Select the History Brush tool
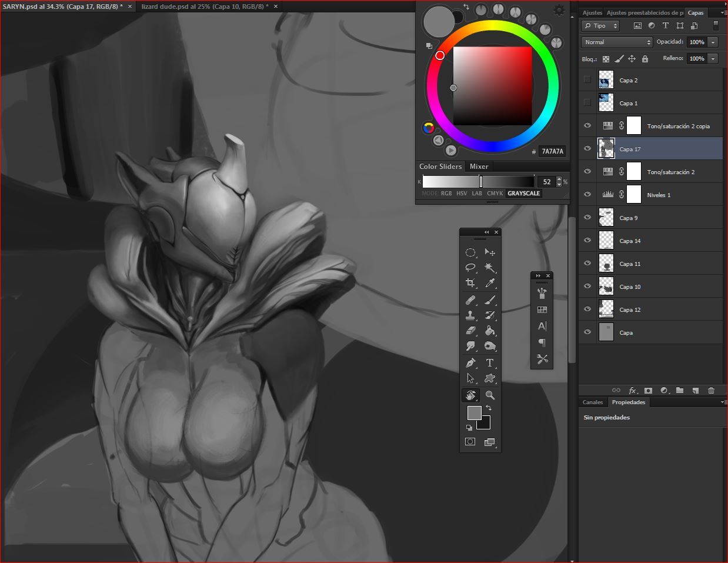Image resolution: width=728 pixels, height=563 pixels. (x=489, y=316)
